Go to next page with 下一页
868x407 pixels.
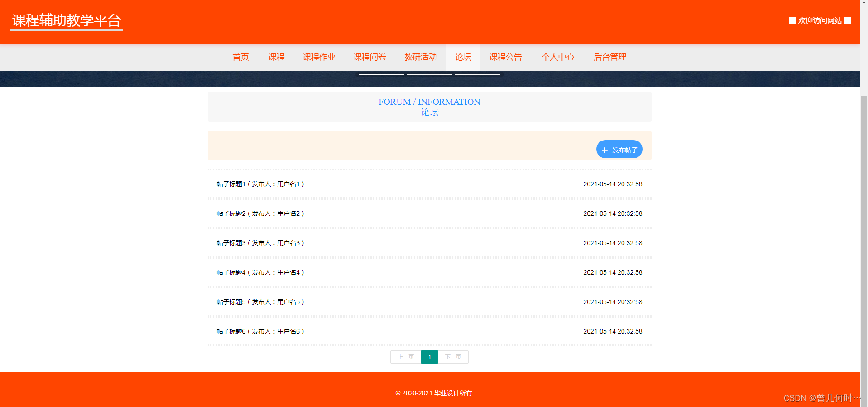click(453, 357)
